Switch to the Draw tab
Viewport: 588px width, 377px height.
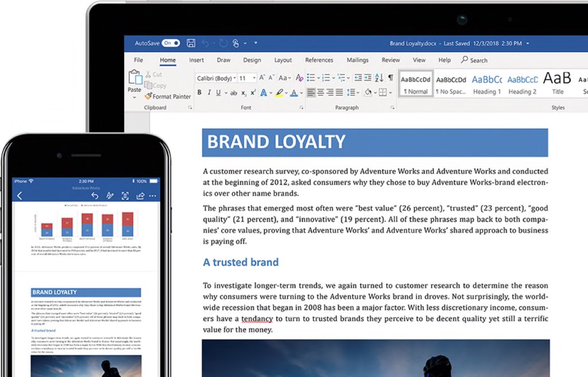pyautogui.click(x=223, y=60)
